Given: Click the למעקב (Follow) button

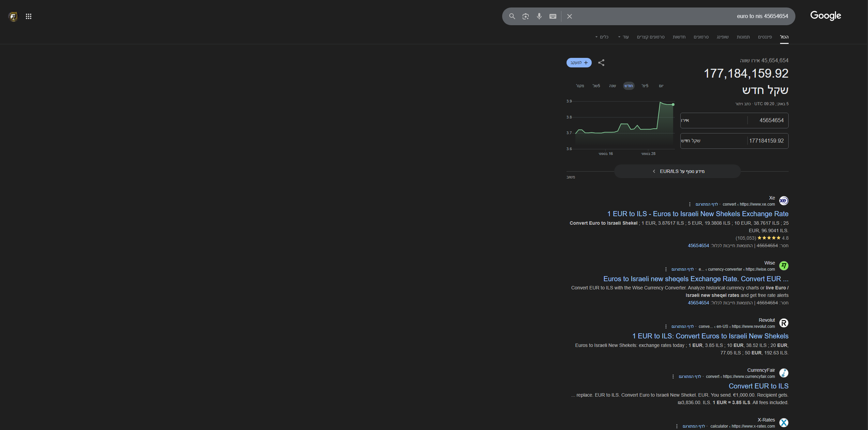Looking at the screenshot, I should coord(579,63).
